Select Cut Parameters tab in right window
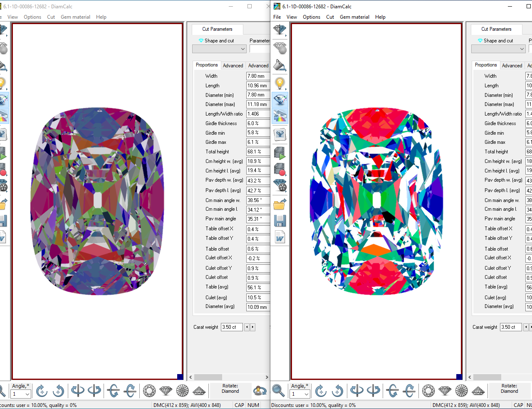The height and width of the screenshot is (409, 532). 496,29
